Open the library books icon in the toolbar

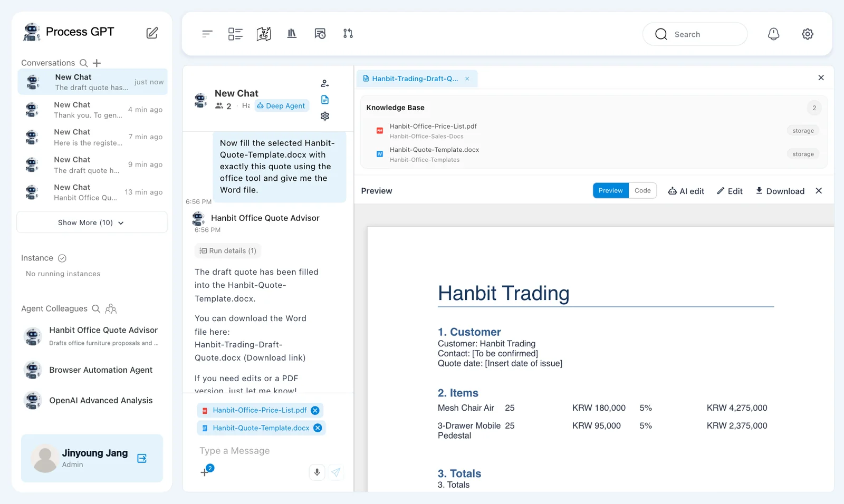pos(292,34)
